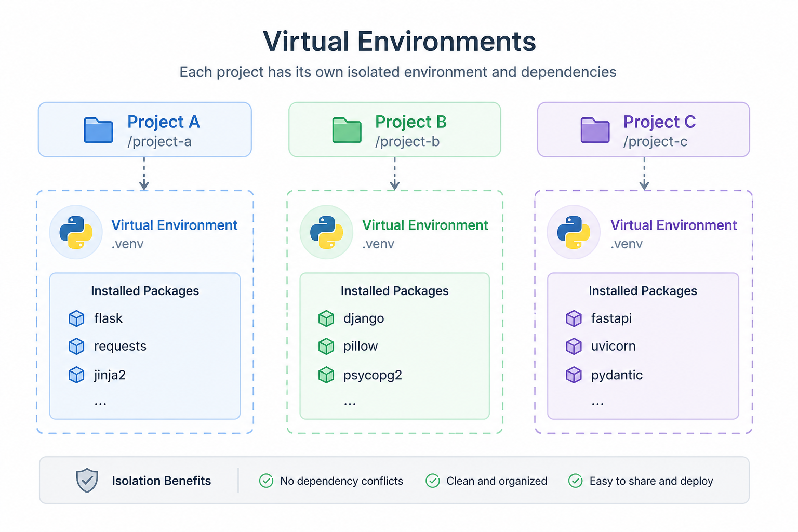Click the checkmark beside Clean and organized

coord(433,481)
